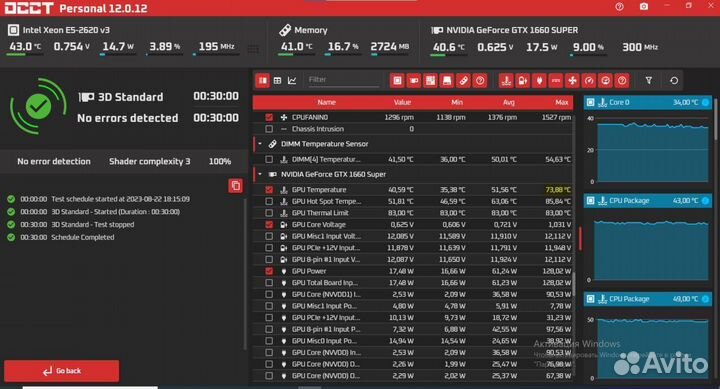Viewport: 720px width, 389px height.
Task: Check the GPU Thermal Limit sensor
Action: pyautogui.click(x=269, y=213)
